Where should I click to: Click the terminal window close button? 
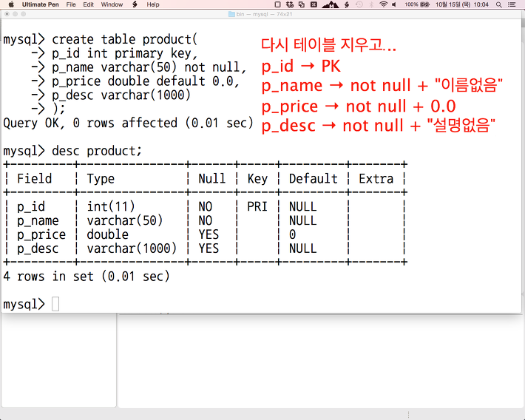point(7,14)
